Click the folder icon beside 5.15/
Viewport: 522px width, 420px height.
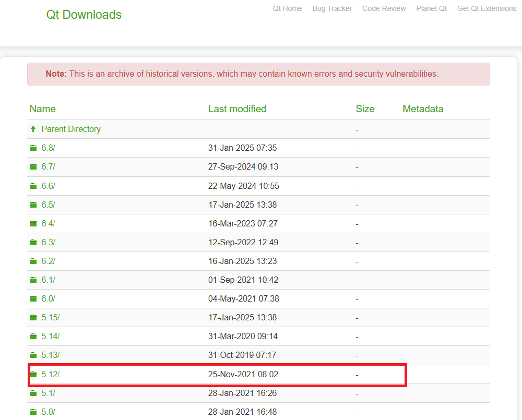33,318
